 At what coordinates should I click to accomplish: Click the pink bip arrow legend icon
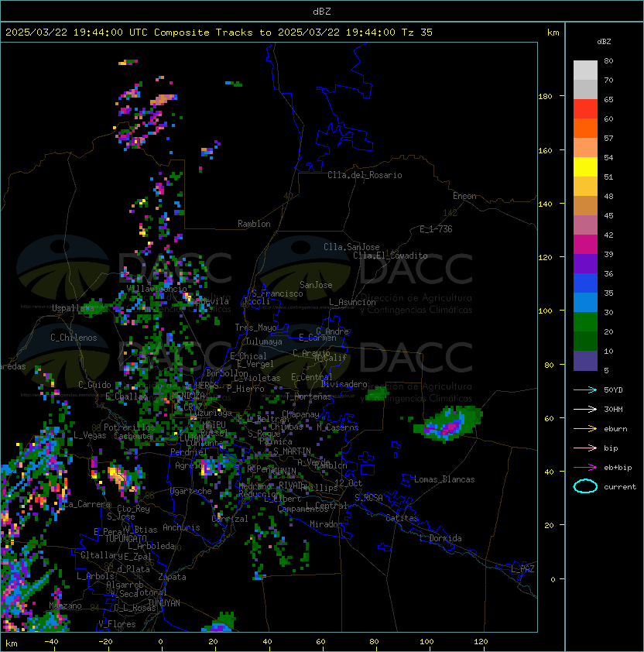pos(585,448)
